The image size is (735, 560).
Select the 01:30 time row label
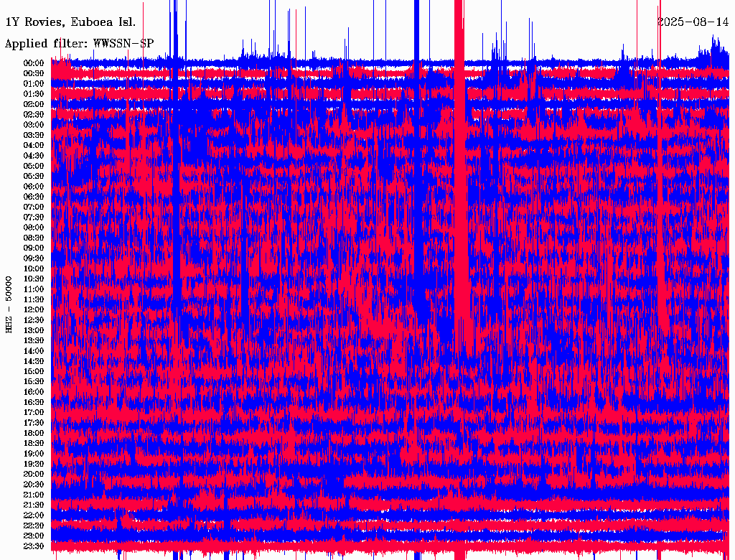(x=34, y=94)
